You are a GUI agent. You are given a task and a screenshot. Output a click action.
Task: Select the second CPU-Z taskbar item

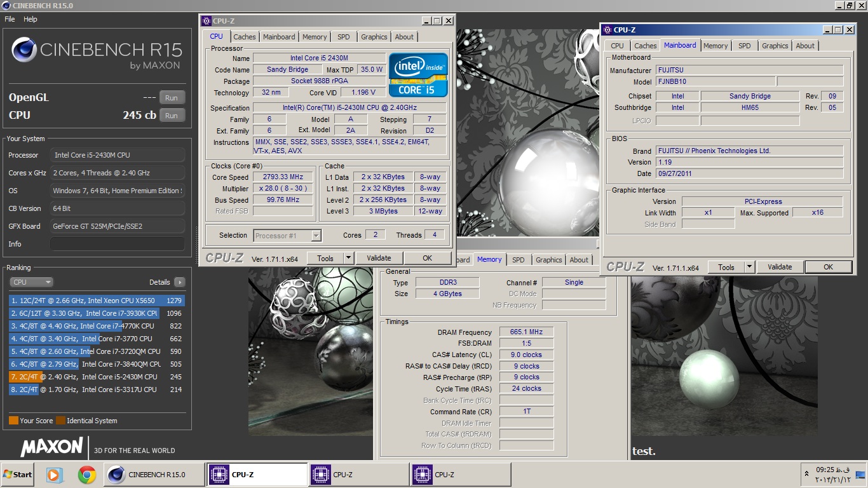359,475
